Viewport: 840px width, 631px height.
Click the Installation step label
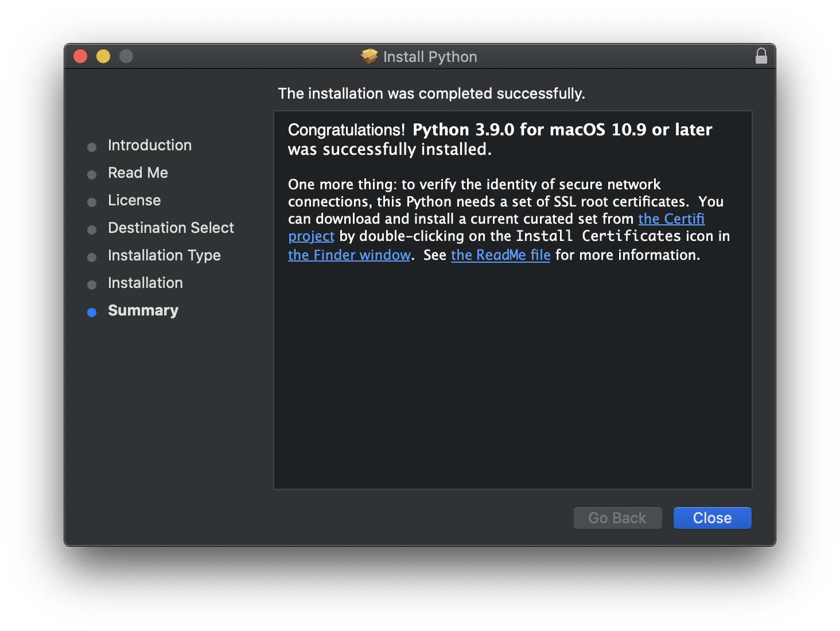[x=145, y=283]
